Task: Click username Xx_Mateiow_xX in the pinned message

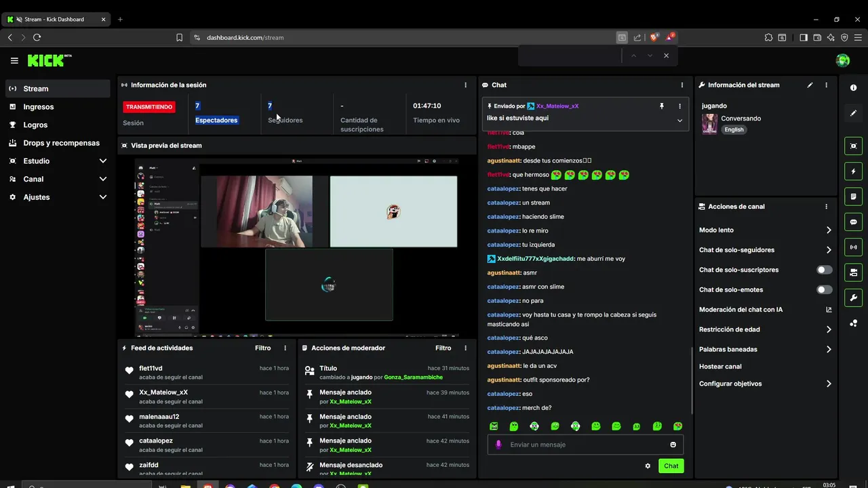Action: pyautogui.click(x=557, y=106)
